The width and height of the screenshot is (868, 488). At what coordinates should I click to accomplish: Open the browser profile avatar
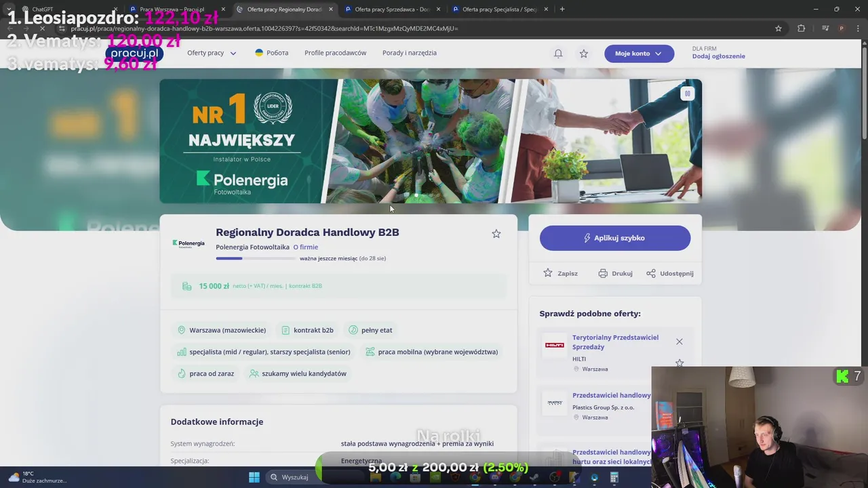(x=842, y=28)
